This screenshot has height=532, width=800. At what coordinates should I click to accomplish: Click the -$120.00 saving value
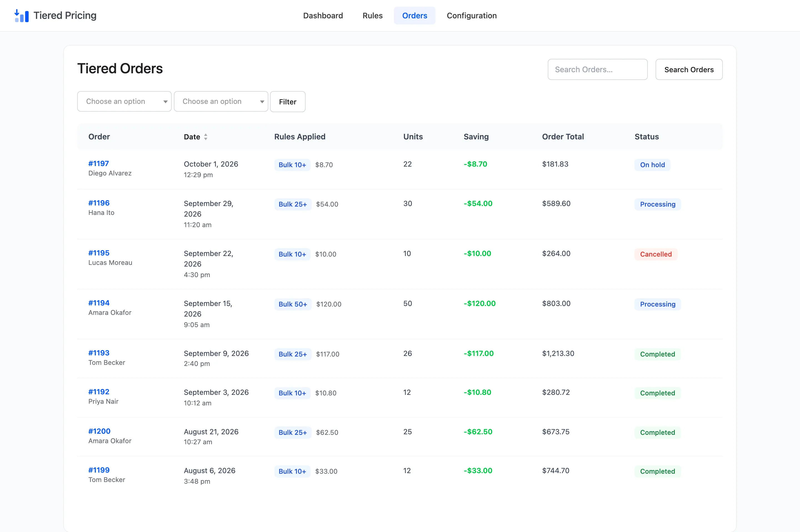(x=479, y=303)
